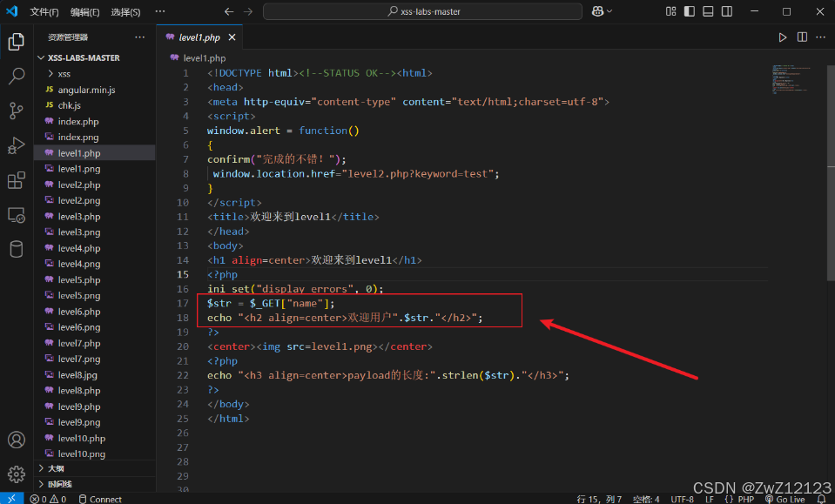Open the 编辑(E) menu

85,11
